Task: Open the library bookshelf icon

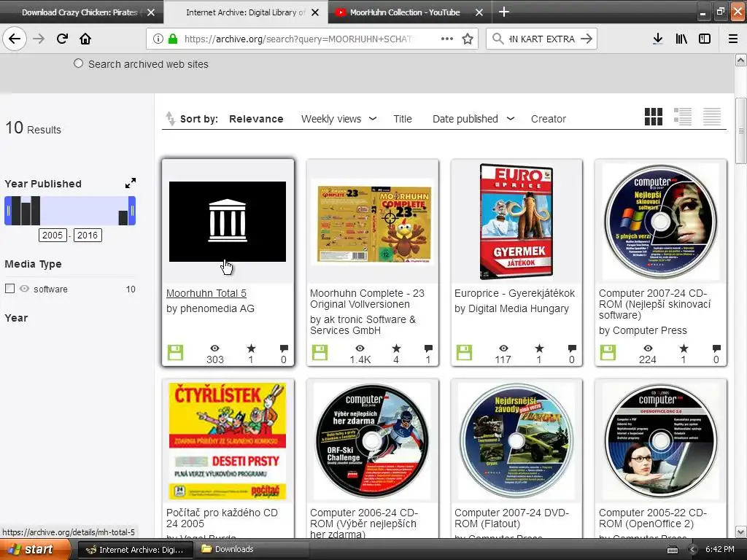Action: (x=681, y=39)
